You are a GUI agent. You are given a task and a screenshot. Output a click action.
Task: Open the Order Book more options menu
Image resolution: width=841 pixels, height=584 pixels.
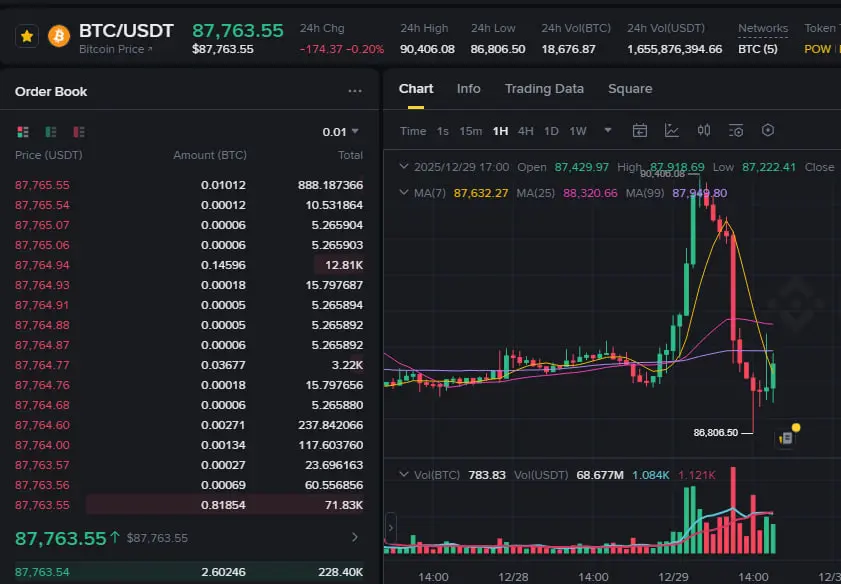click(x=355, y=91)
